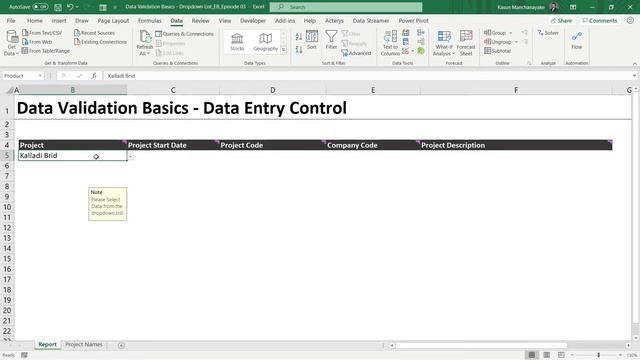
Task: Select the Stocks data type
Action: pyautogui.click(x=237, y=42)
